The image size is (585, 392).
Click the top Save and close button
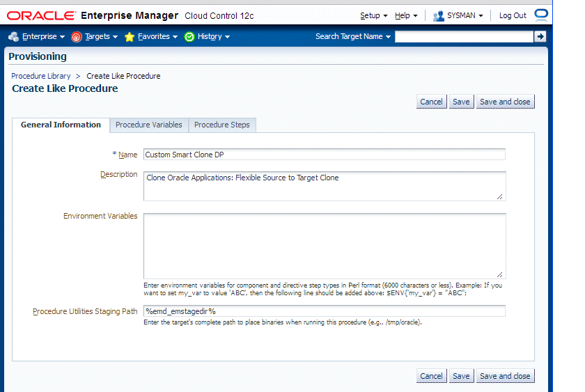(x=505, y=102)
